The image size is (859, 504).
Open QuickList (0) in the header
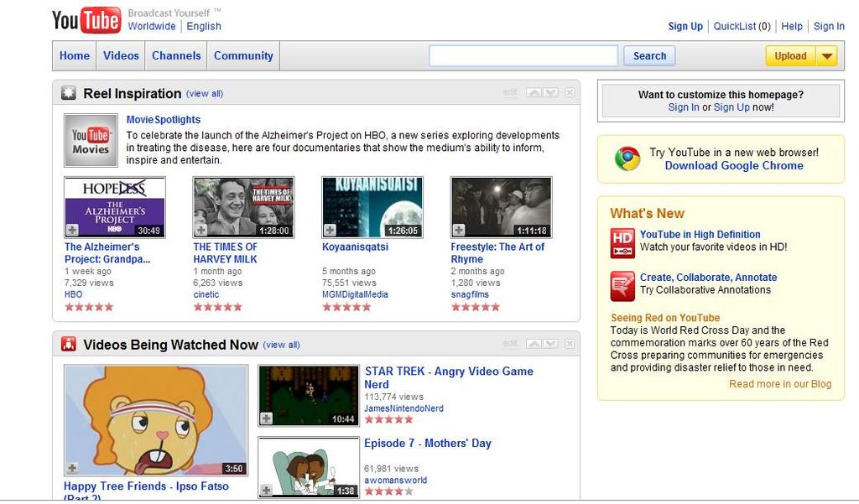click(742, 26)
